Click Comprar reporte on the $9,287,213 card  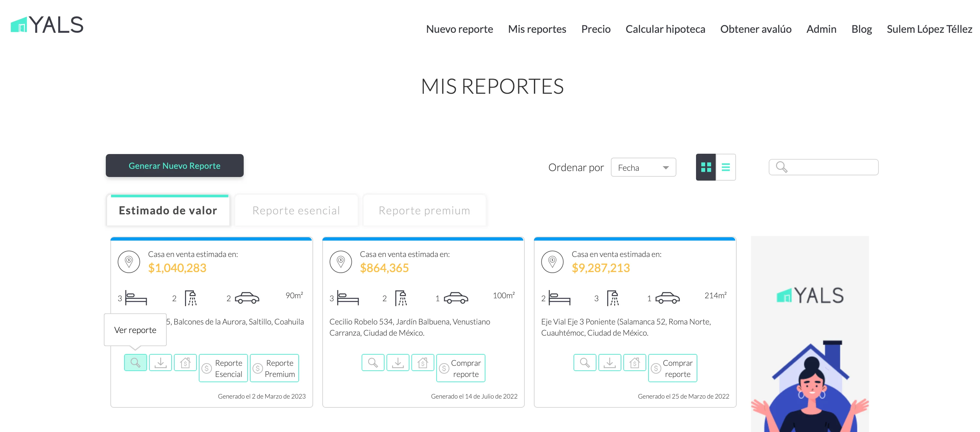[x=672, y=368]
